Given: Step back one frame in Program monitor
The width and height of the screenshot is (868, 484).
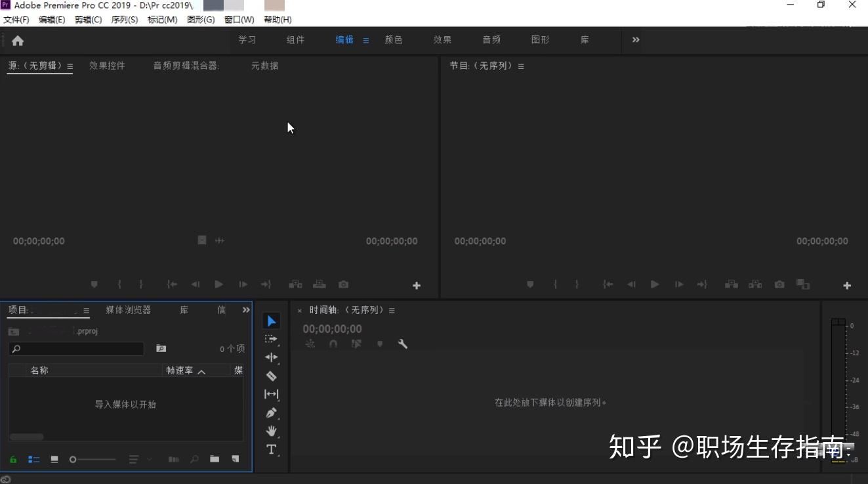Looking at the screenshot, I should (x=631, y=284).
